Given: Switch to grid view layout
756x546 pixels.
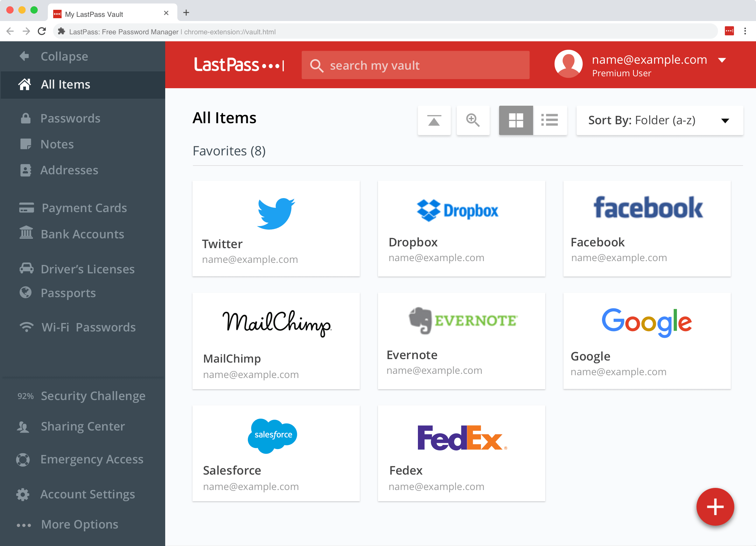Looking at the screenshot, I should click(515, 120).
